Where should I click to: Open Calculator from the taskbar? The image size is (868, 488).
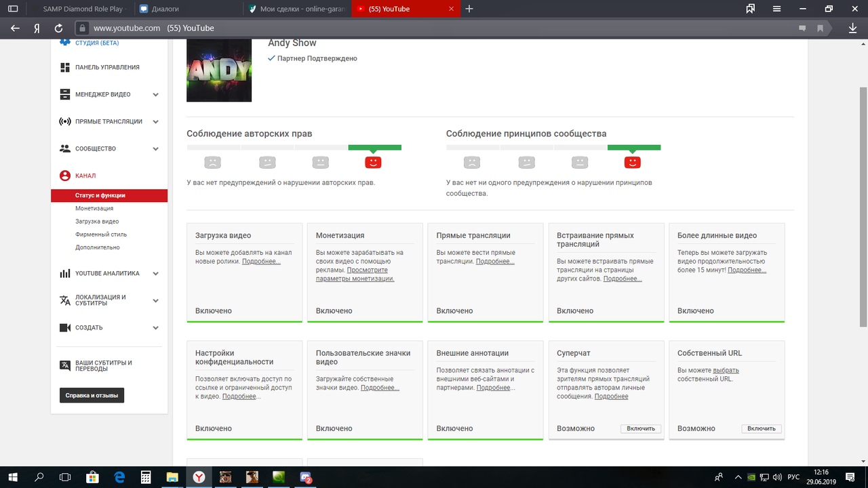pyautogui.click(x=145, y=477)
